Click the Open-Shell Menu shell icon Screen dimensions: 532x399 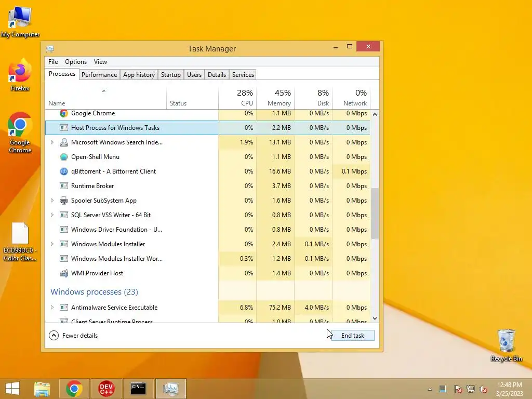tap(64, 157)
